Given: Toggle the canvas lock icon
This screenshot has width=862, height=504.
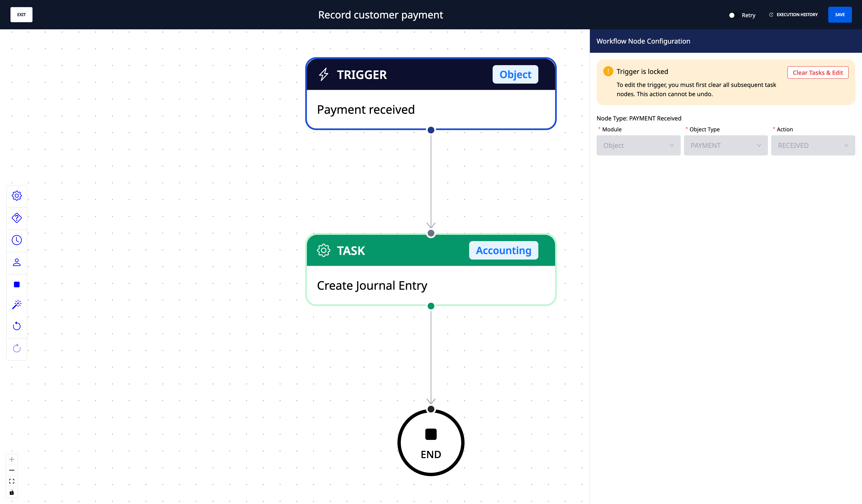Looking at the screenshot, I should 12,492.
